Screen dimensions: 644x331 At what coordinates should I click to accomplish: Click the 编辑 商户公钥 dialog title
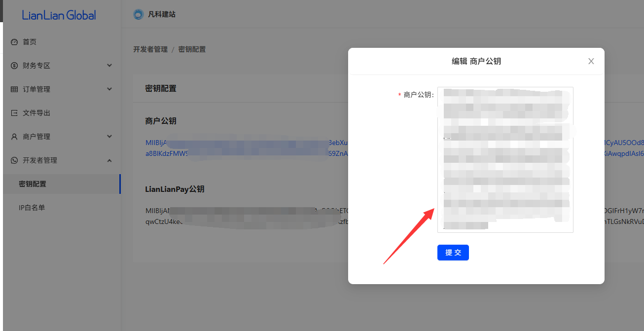click(x=476, y=61)
